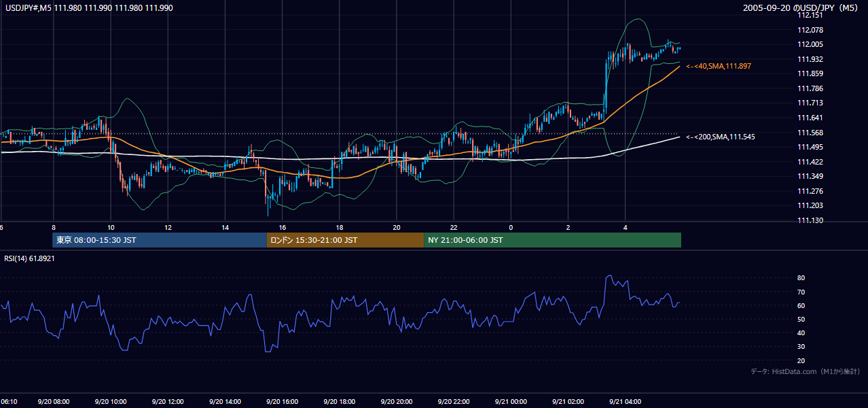This screenshot has width=868, height=408.
Task: Click price level 111.276 on the axis
Action: click(x=810, y=191)
